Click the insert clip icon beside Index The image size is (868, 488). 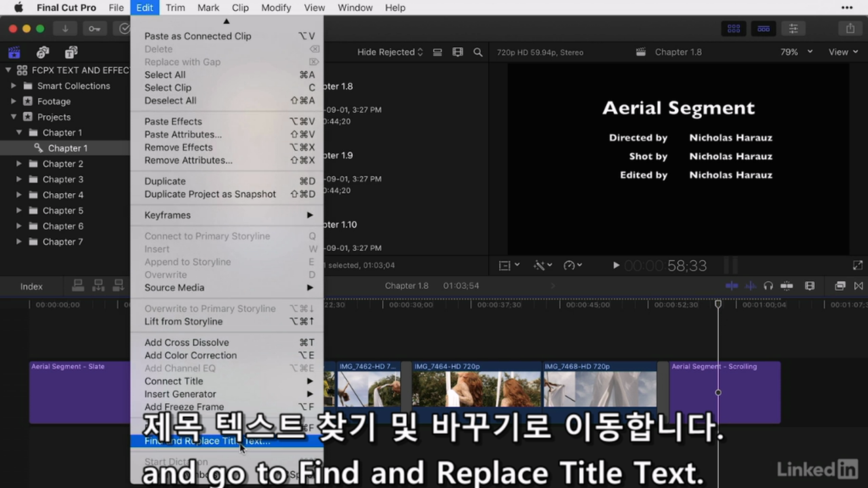click(x=97, y=285)
